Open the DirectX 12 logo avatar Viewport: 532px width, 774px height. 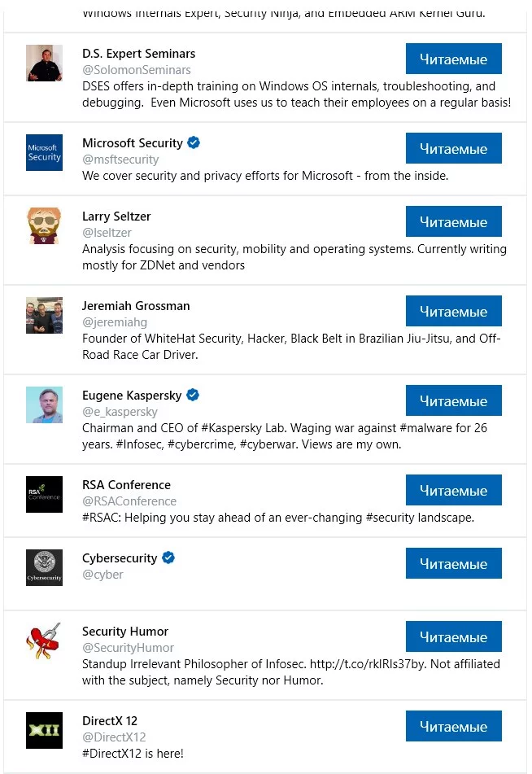click(44, 730)
